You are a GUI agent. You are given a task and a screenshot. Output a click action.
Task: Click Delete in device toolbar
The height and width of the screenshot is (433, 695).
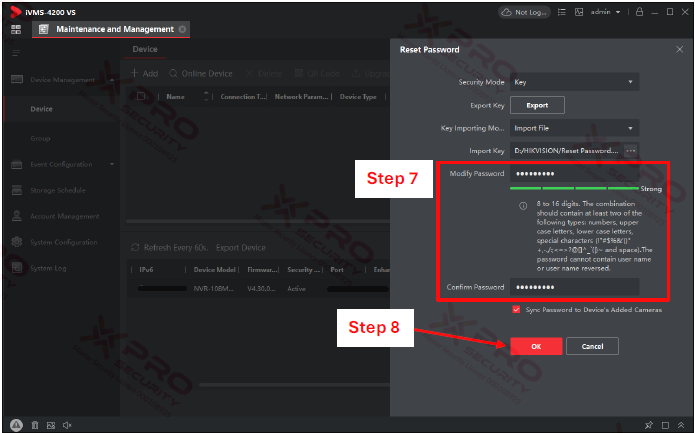pos(264,74)
